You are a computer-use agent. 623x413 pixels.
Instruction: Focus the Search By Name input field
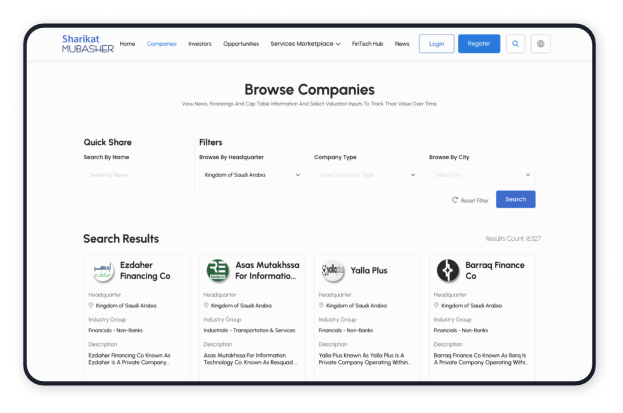[x=137, y=175]
